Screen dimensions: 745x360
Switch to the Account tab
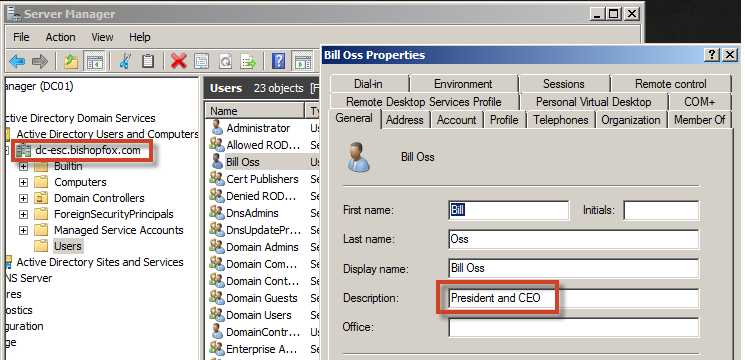pyautogui.click(x=457, y=120)
